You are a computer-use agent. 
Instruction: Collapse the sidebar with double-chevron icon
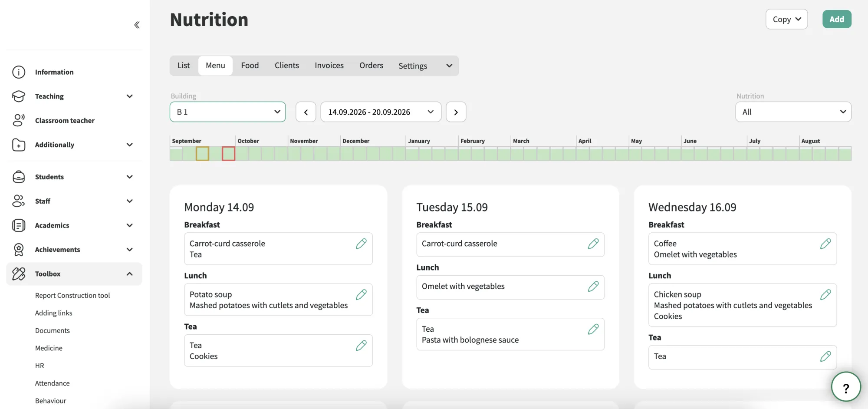point(137,25)
